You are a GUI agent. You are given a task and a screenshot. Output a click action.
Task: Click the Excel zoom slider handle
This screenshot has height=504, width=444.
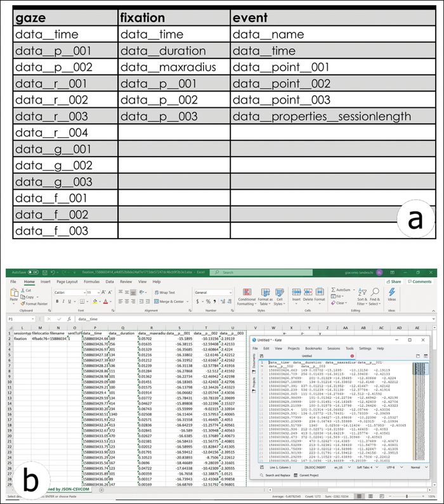tap(407, 496)
